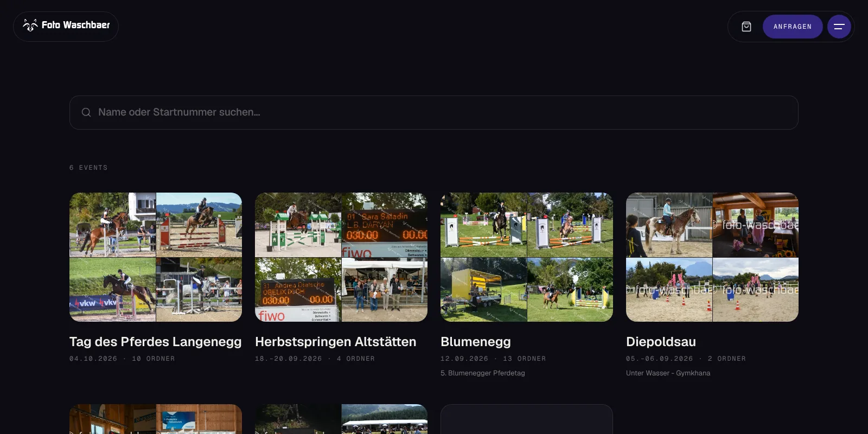Click the 04.10.2026 · 10 Ordner text
868x434 pixels.
(122, 359)
